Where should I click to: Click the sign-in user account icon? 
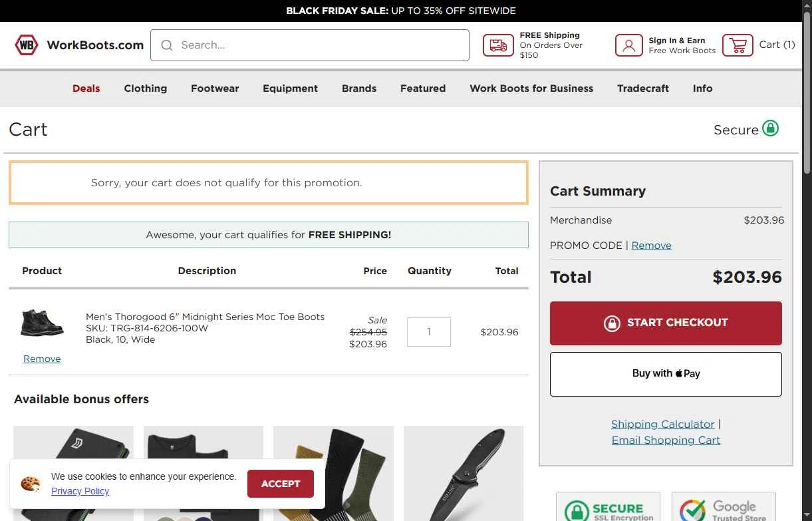point(628,45)
